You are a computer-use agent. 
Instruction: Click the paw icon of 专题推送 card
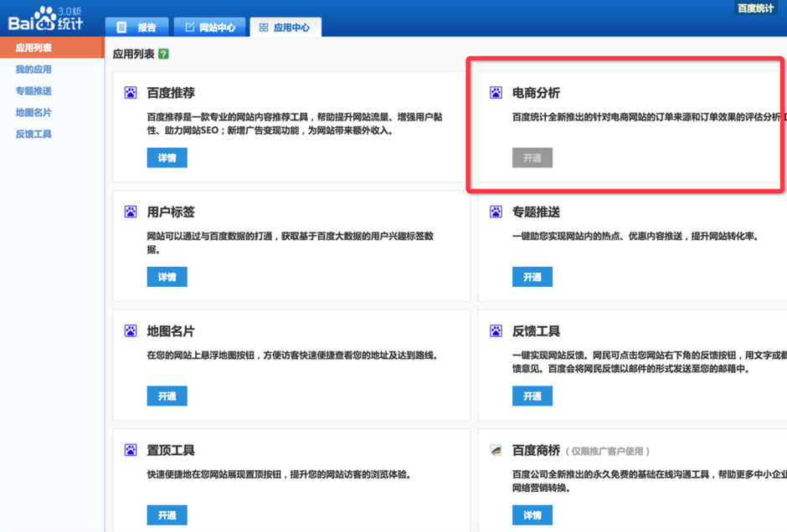point(496,212)
